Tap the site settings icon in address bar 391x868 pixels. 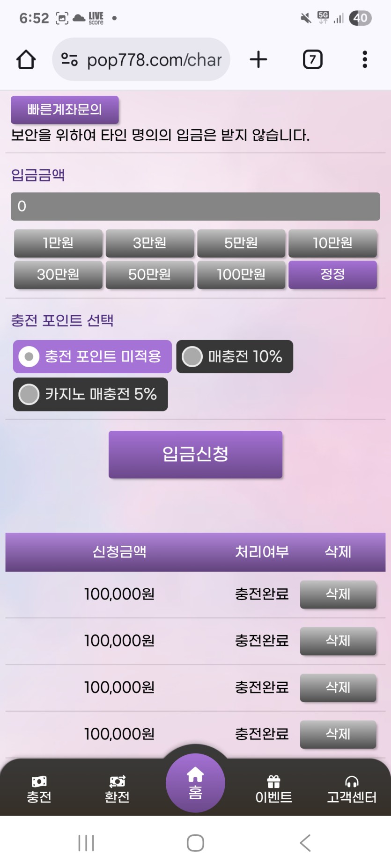[70, 60]
